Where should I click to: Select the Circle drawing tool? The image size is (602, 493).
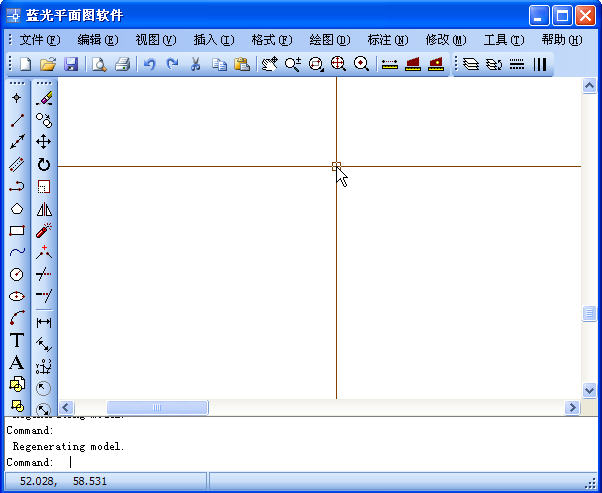[17, 274]
